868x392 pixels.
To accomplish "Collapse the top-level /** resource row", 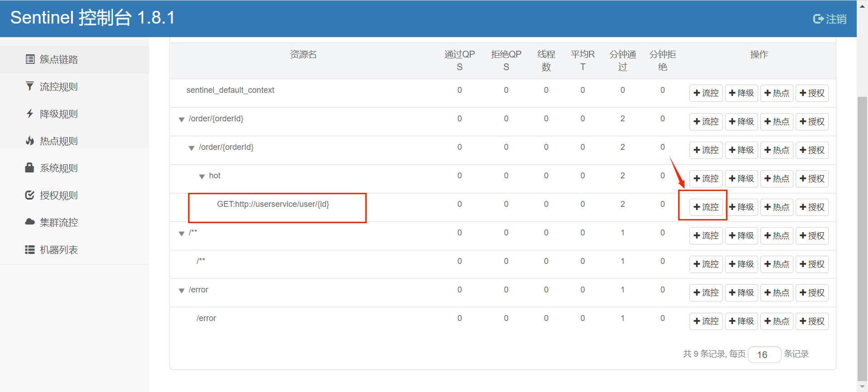I will click(x=181, y=234).
